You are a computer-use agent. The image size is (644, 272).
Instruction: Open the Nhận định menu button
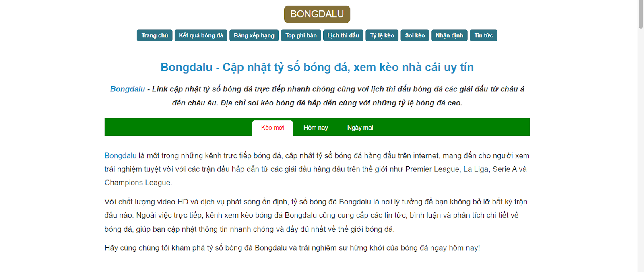tap(449, 35)
